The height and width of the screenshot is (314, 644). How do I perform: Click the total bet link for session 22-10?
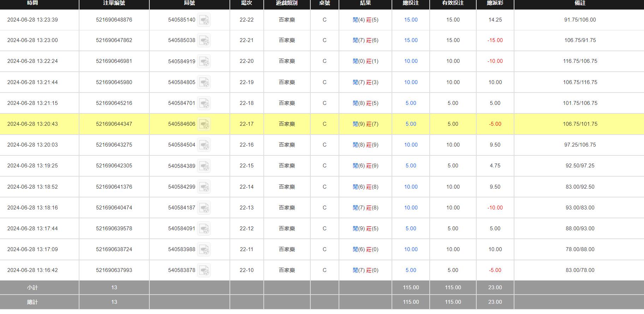click(x=411, y=270)
